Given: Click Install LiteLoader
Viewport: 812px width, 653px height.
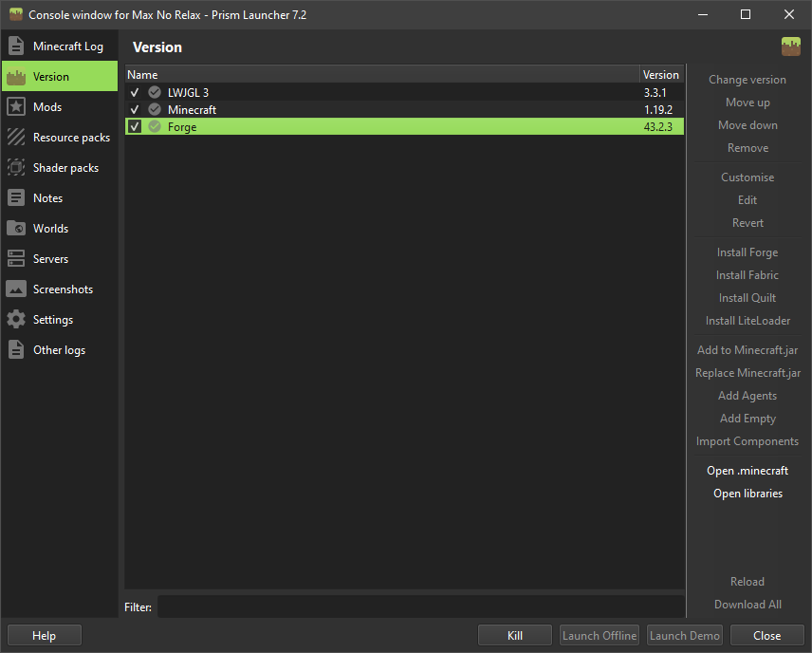Looking at the screenshot, I should pos(747,321).
